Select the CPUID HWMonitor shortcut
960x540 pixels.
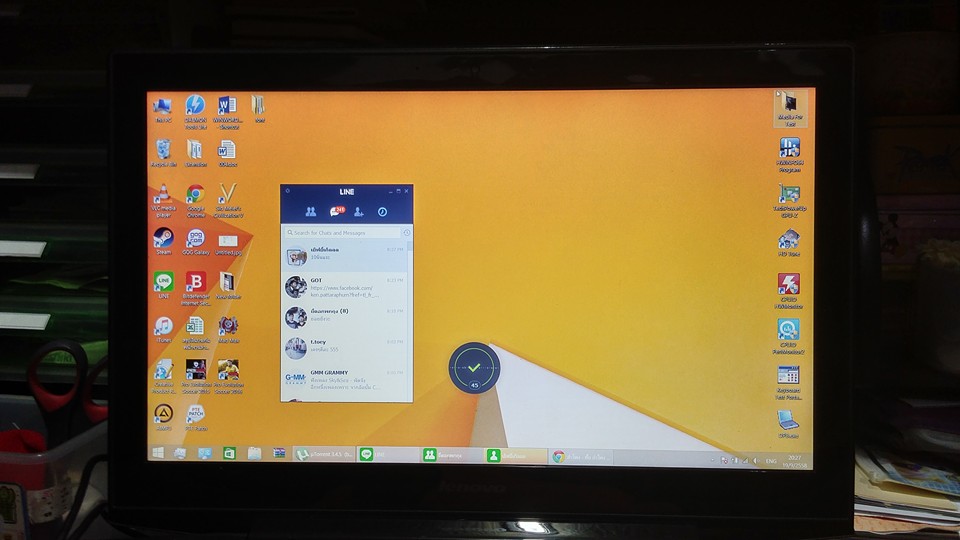click(789, 291)
